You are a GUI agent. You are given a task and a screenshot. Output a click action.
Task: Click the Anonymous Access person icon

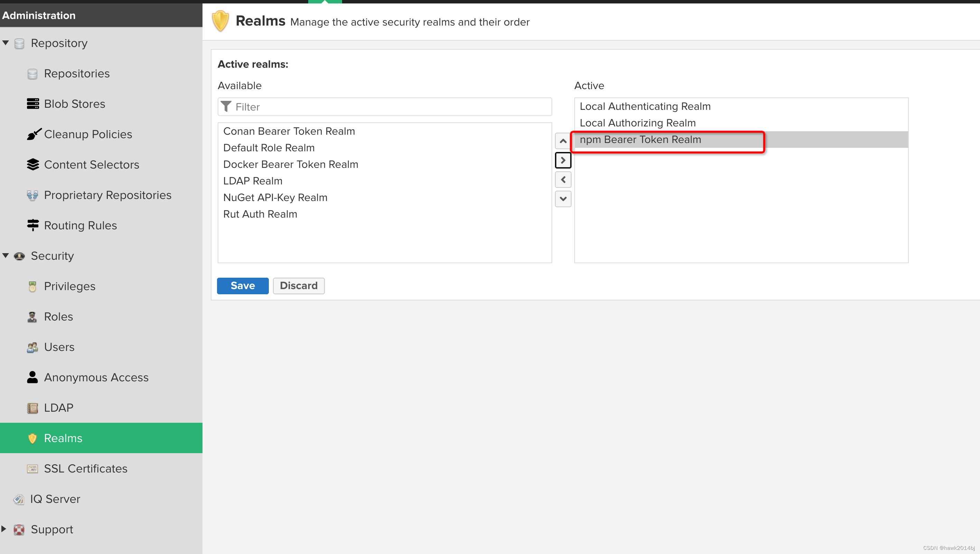pyautogui.click(x=32, y=377)
